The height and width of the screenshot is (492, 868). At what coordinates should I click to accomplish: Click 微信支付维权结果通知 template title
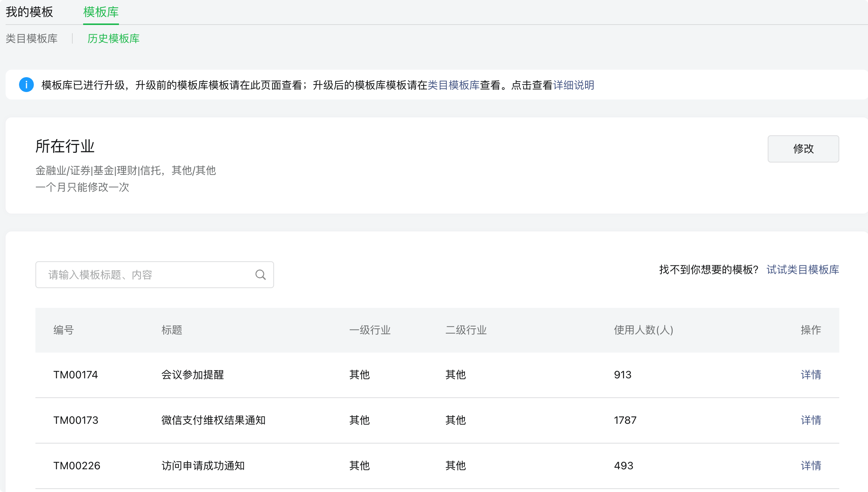pos(213,420)
